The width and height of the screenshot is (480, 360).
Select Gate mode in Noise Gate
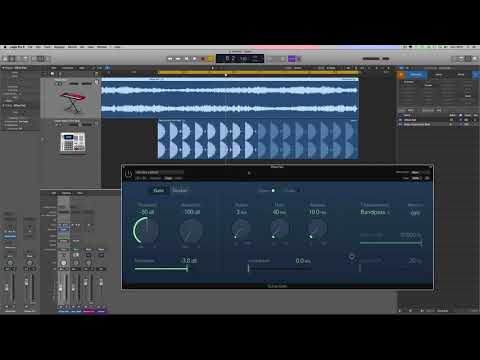159,190
